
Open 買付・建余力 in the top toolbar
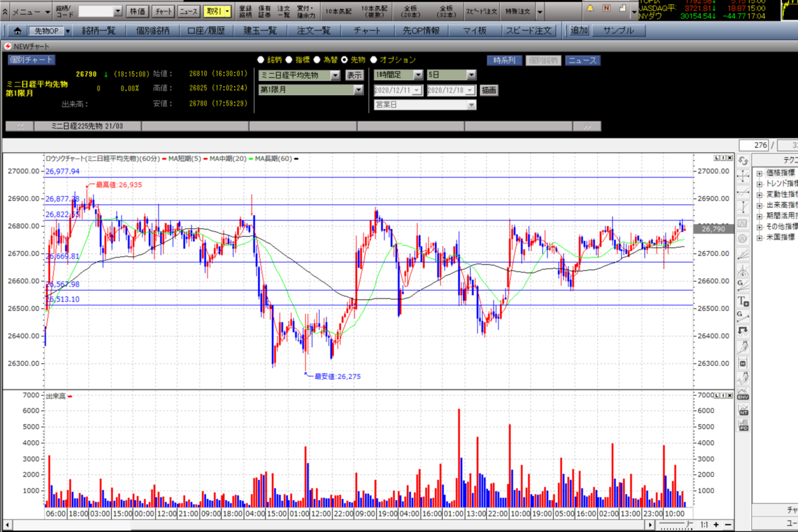coord(307,11)
